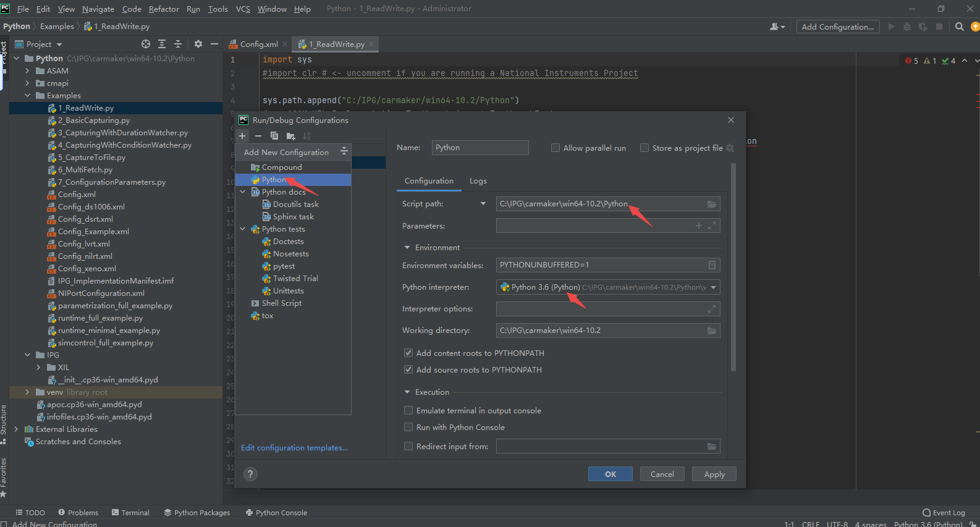Browse for script path folder icon
The width and height of the screenshot is (980, 527).
[712, 204]
